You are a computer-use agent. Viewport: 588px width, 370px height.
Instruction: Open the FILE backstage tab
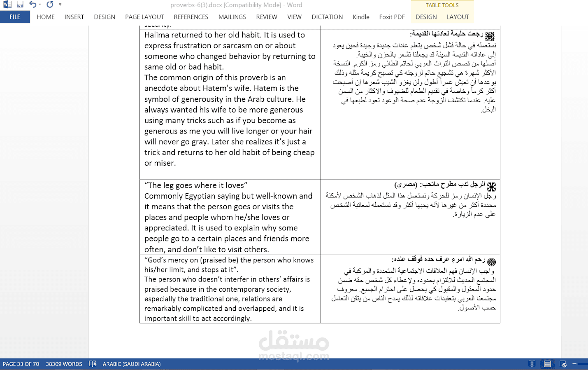[x=15, y=17]
